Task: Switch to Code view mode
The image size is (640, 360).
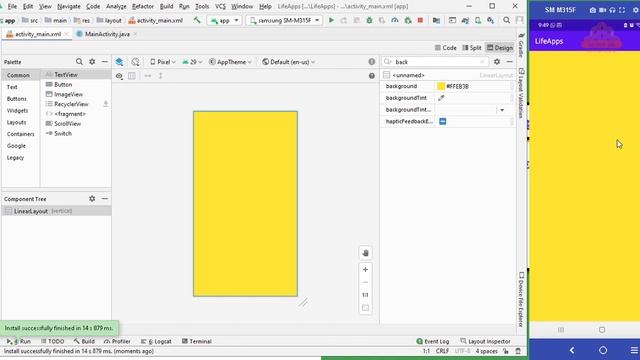Action: [x=446, y=48]
